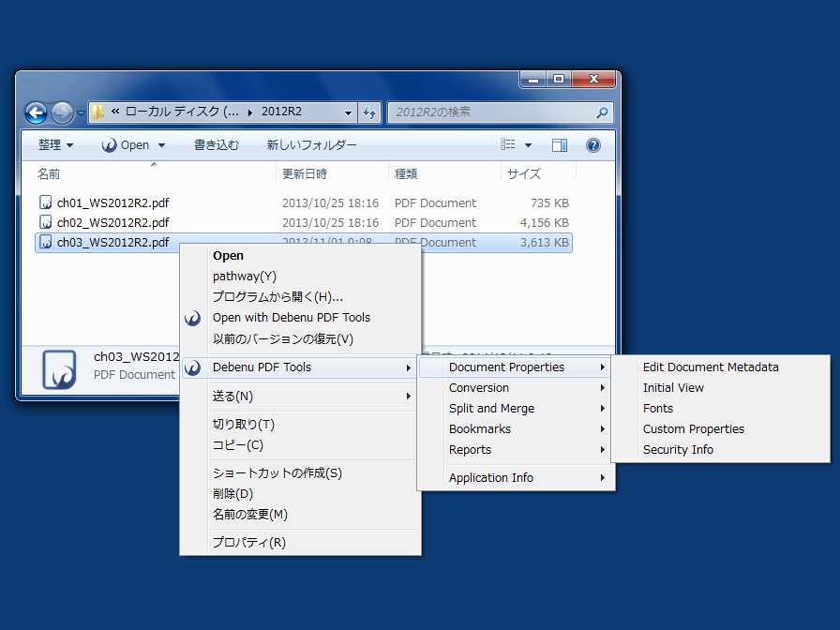Expand Application Info submenu
This screenshot has height=630, width=840.
(x=516, y=478)
